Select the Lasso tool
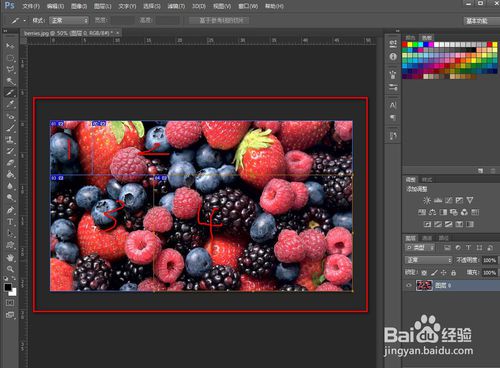Screen dimensions: 500x368 coord(10,69)
